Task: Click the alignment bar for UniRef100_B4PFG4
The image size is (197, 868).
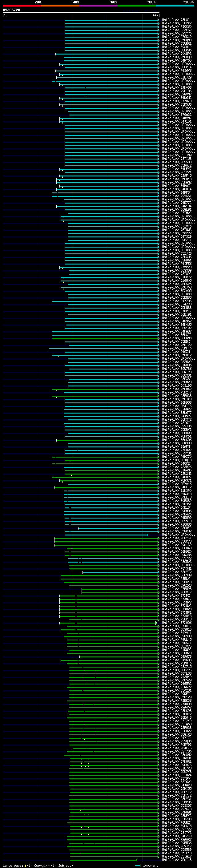Action: (106, 193)
